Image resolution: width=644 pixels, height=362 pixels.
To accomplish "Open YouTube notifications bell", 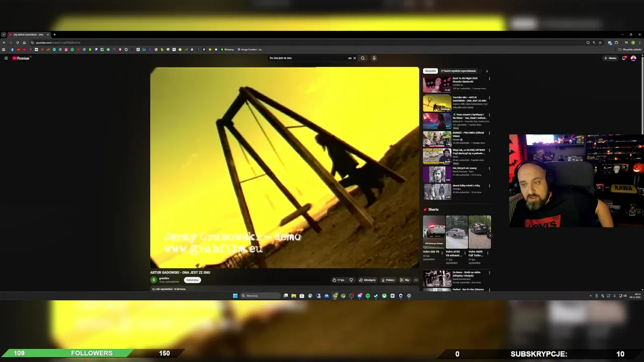I will coord(624,58).
